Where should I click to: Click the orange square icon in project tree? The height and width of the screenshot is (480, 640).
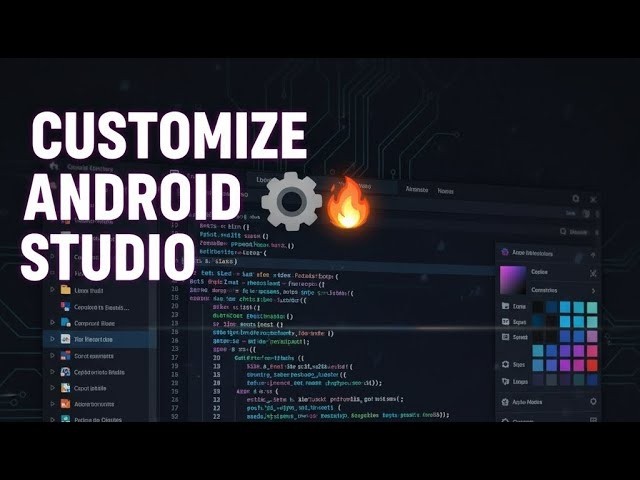(65, 404)
